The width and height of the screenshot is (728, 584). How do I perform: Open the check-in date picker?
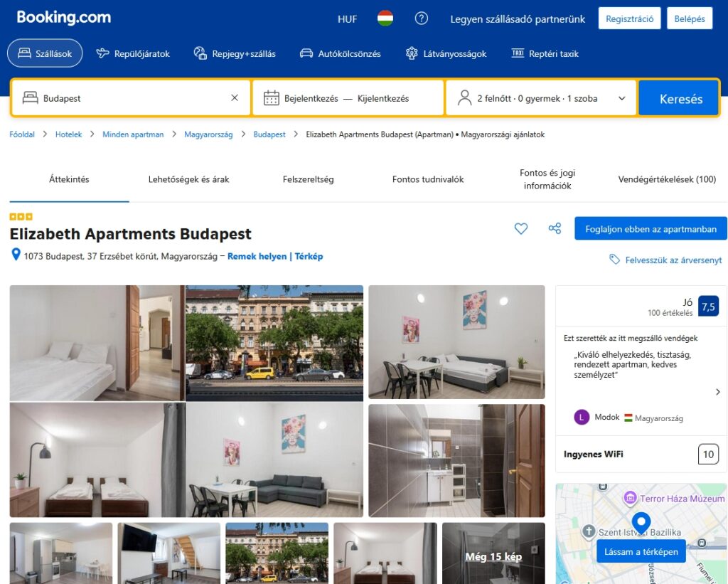[311, 98]
